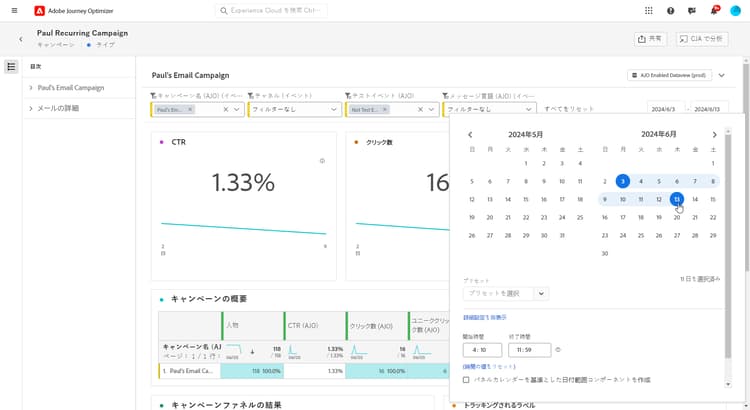750x410 pixels.
Task: Click the end date field 2024/6/13
Action: 709,109
